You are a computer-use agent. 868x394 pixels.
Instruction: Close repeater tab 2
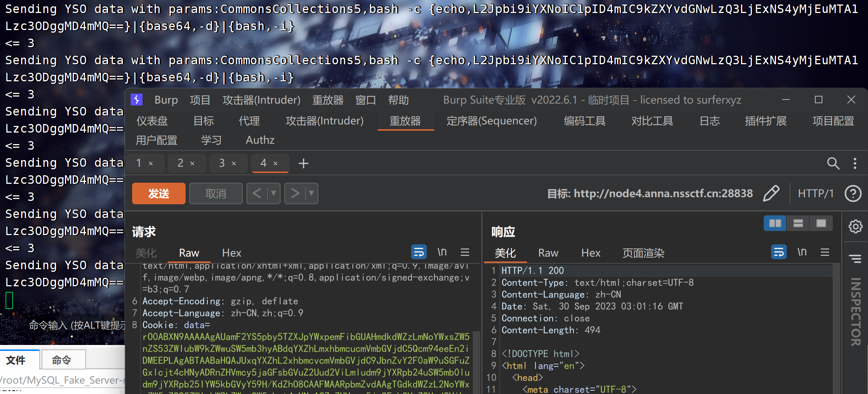click(193, 163)
